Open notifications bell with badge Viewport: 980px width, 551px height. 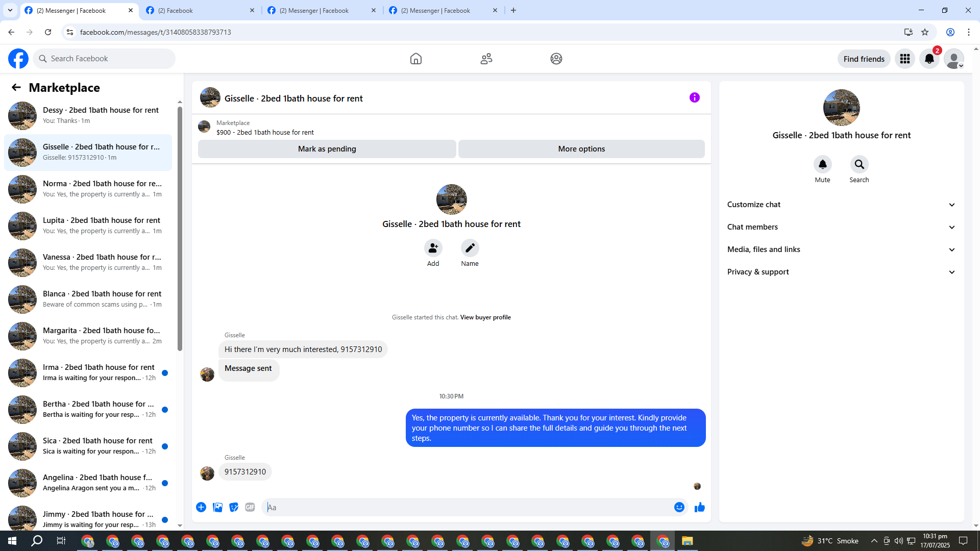(x=929, y=59)
